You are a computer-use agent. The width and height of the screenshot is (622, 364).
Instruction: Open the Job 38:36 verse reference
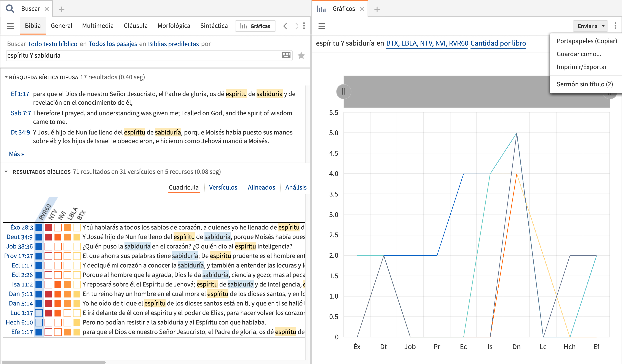pos(19,246)
